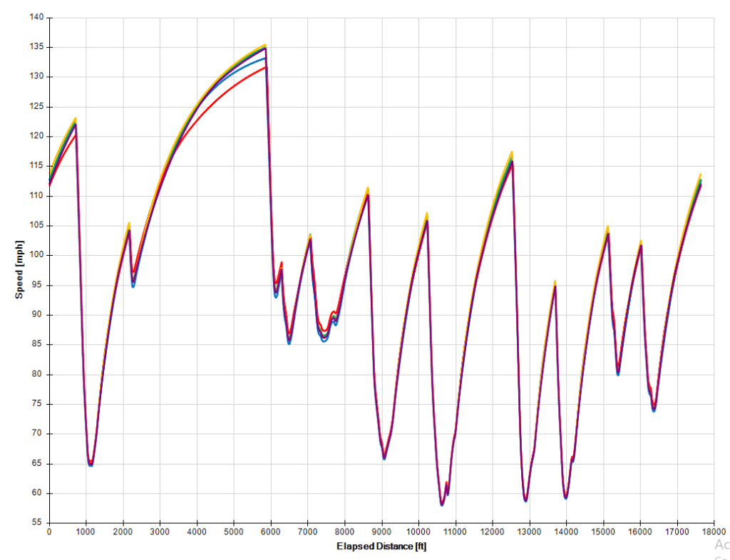Select the 55 label on the speed axis
730x560 pixels.
37,523
